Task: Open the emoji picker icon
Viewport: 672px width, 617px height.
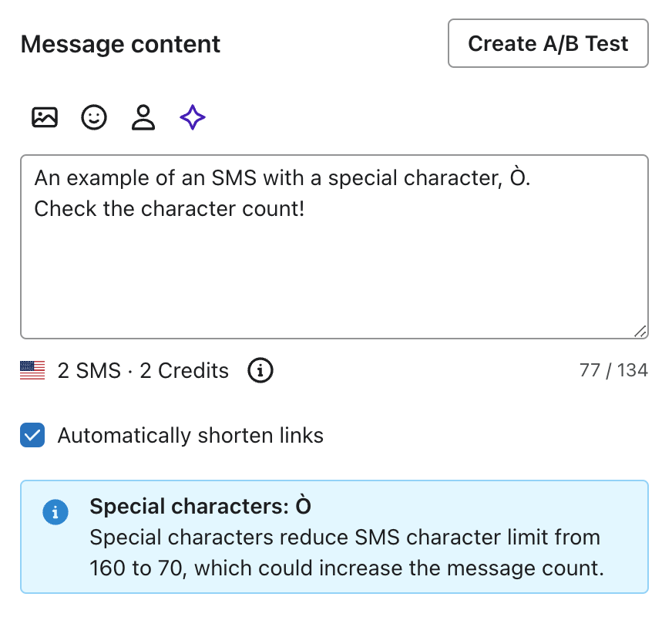Action: pos(94,118)
